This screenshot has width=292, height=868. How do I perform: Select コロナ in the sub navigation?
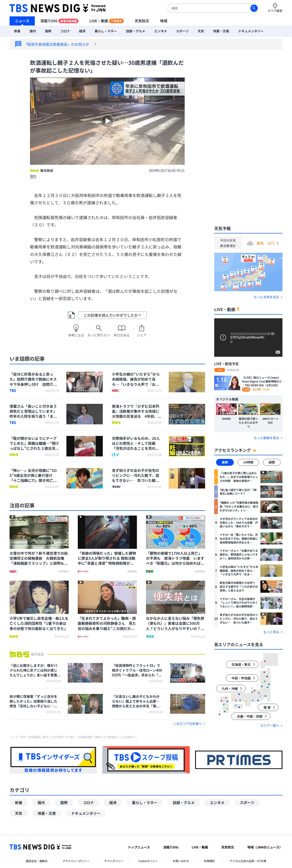pyautogui.click(x=65, y=31)
